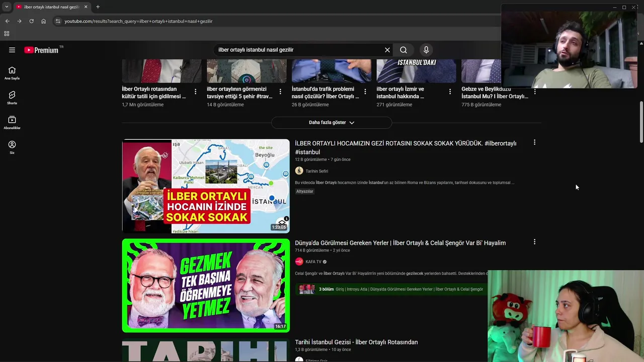The width and height of the screenshot is (644, 362).
Task: Open Shorts from the sidebar
Action: tap(12, 98)
